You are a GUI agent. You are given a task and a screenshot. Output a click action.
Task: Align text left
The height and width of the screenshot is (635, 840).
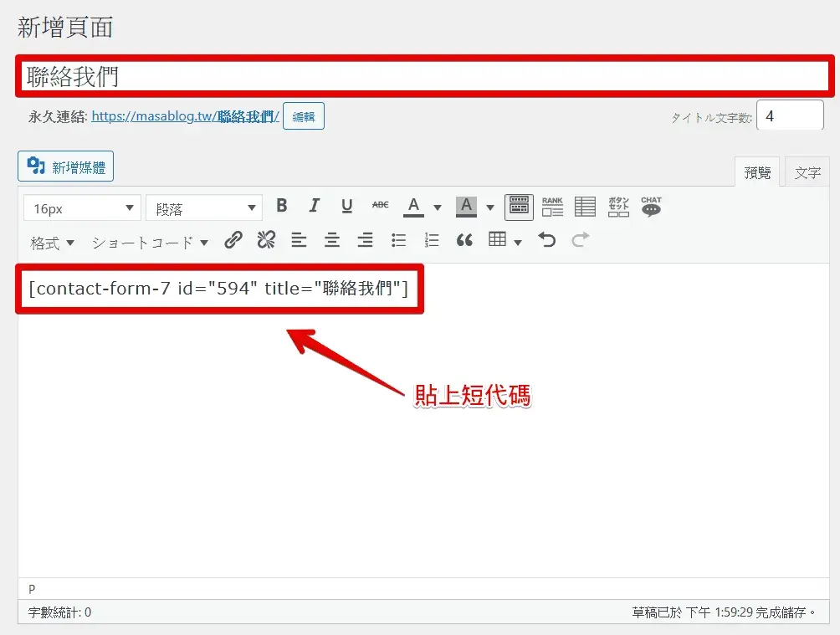(299, 240)
